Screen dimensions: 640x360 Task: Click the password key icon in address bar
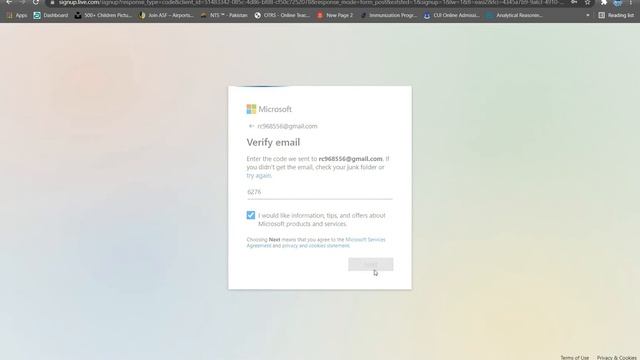pos(574,2)
